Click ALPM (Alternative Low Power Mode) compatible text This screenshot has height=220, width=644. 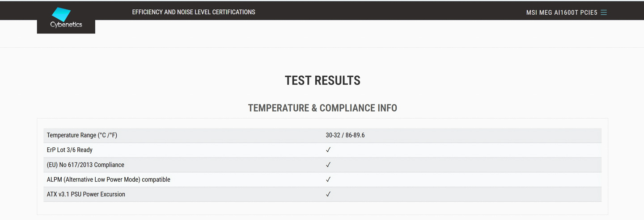[109, 179]
